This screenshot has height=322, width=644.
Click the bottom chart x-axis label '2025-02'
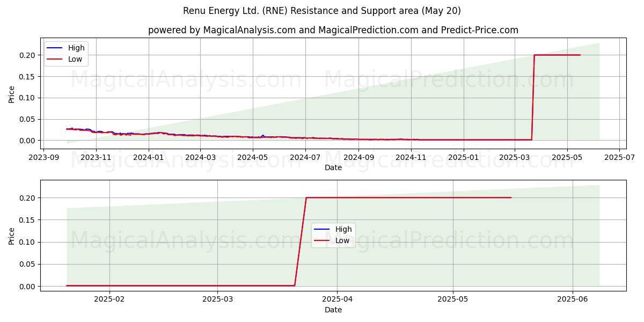click(x=109, y=299)
